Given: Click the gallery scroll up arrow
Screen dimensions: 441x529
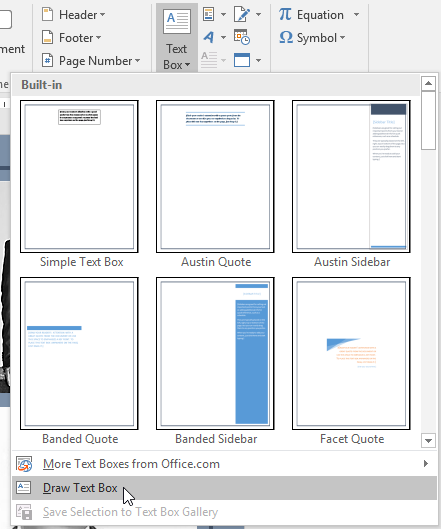Looking at the screenshot, I should [429, 83].
